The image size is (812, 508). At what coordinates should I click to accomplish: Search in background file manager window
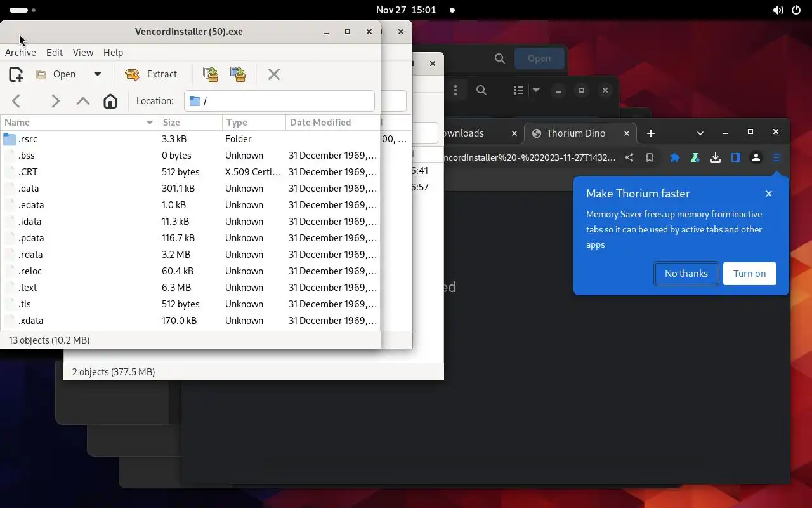(481, 90)
